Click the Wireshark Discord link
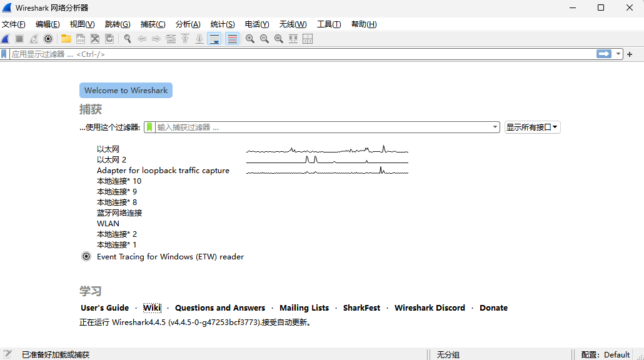The height and width of the screenshot is (360, 644). (430, 307)
